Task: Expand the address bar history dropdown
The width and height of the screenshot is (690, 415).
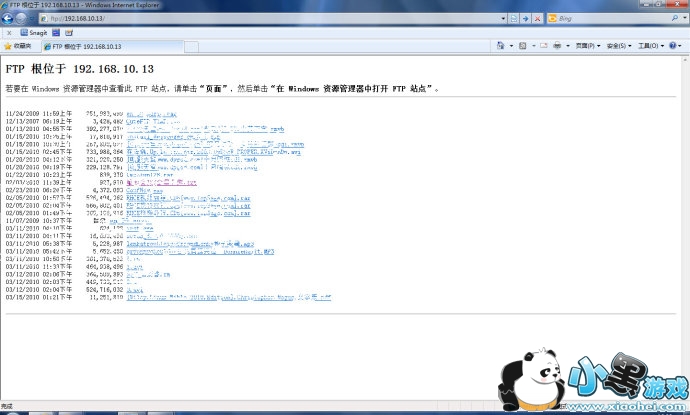Action: click(503, 18)
